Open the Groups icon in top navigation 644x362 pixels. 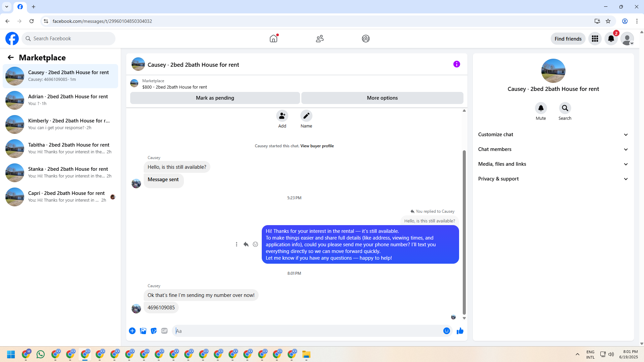(366, 39)
